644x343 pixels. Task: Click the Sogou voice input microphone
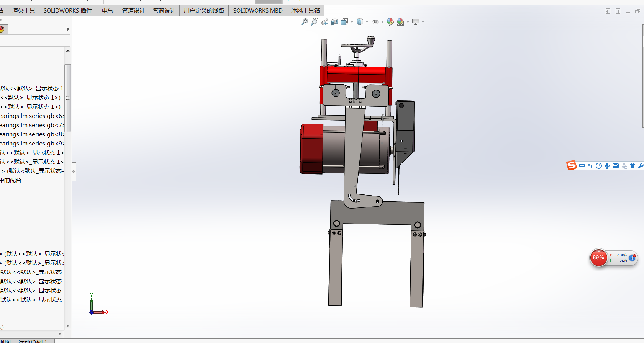click(x=607, y=166)
